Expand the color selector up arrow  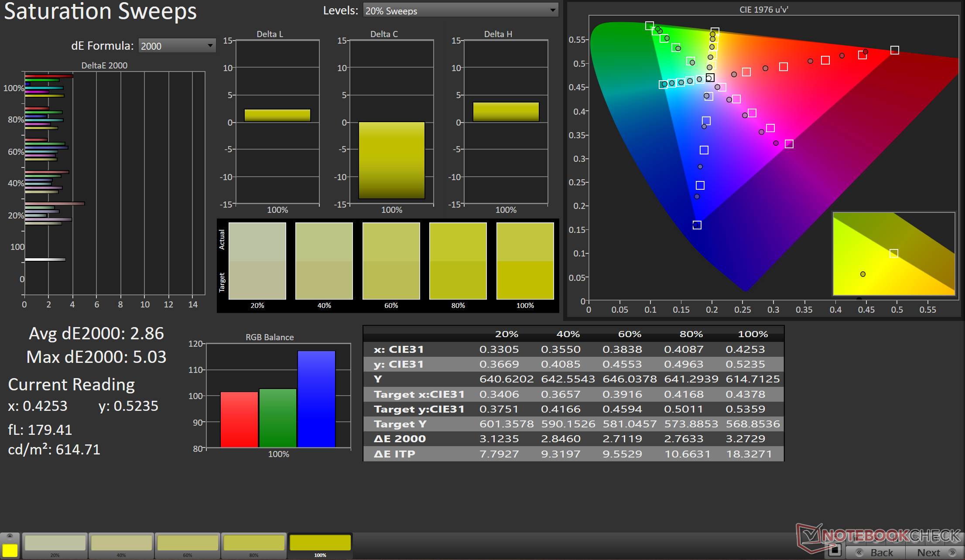10,536
